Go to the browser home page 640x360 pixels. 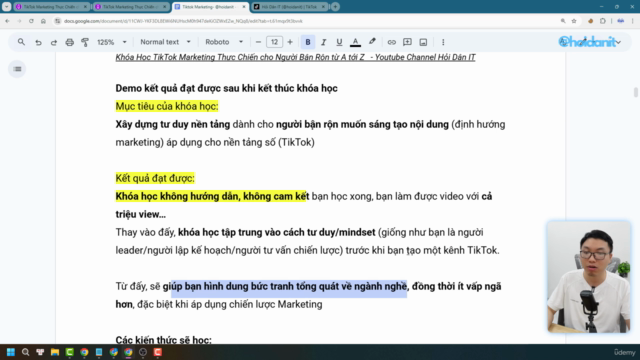pyautogui.click(x=43, y=21)
